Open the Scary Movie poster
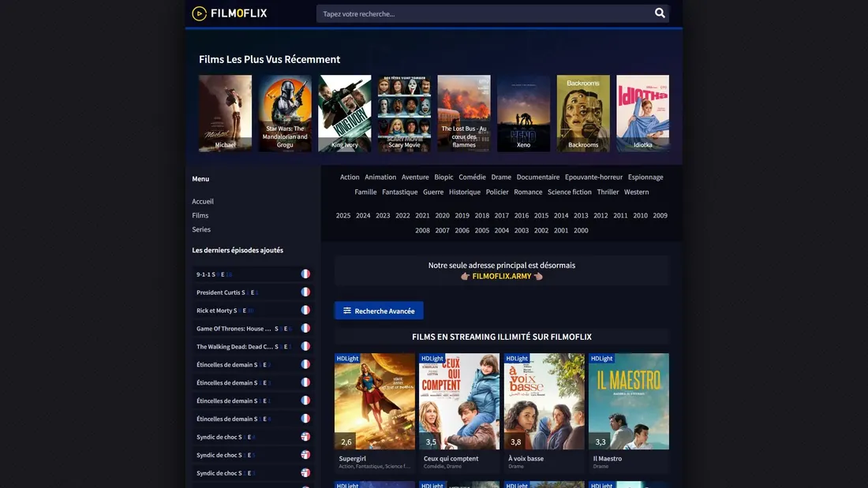This screenshot has height=488, width=868. (404, 114)
